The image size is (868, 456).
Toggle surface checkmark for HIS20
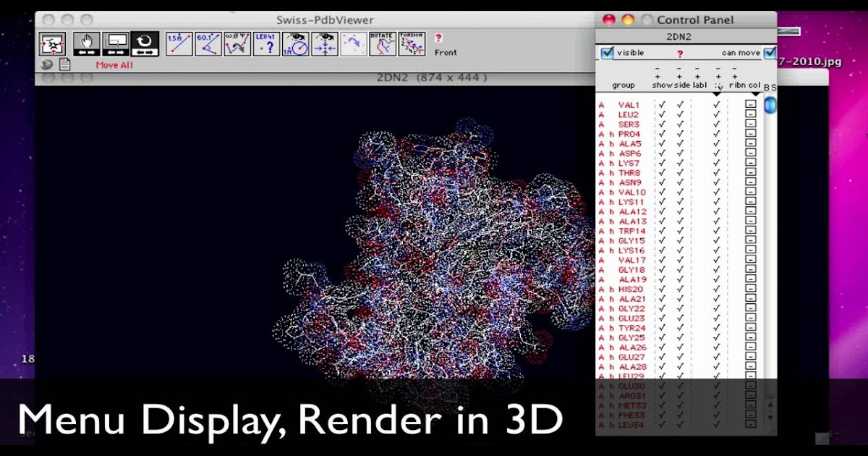point(716,289)
